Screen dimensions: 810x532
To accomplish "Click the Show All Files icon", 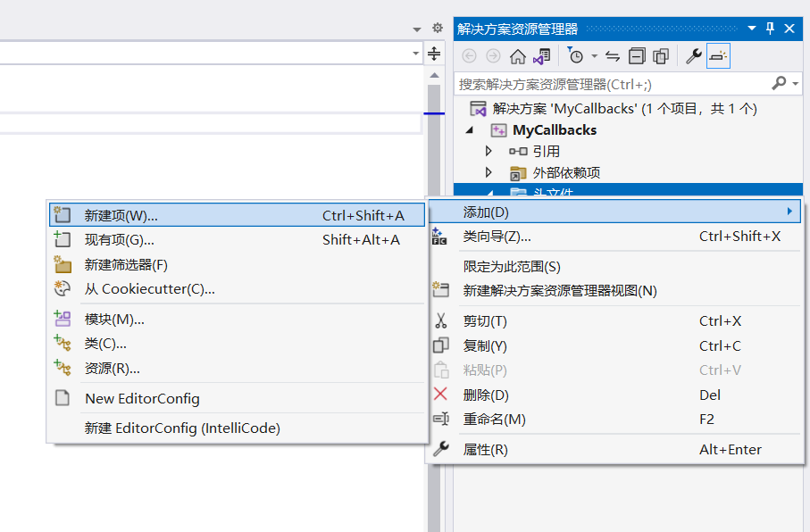I will (x=661, y=55).
